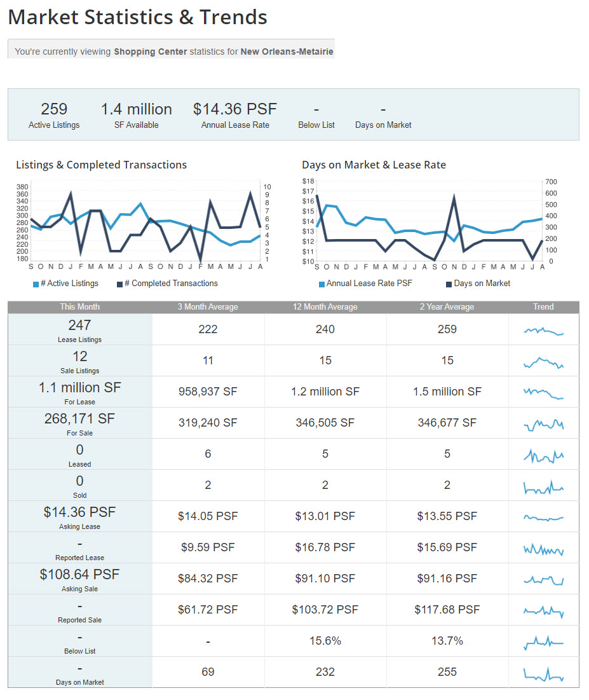Click the Reported Lease trend sparkline
Viewport: 589px width, 700px height.
click(x=543, y=549)
